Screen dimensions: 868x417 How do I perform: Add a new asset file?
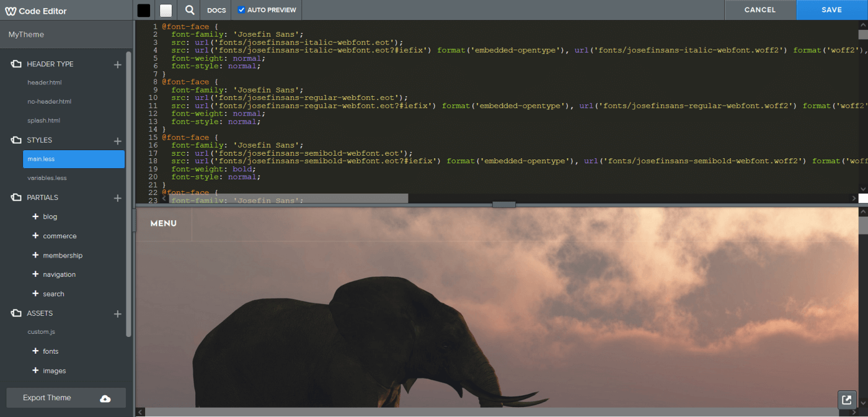[x=118, y=314]
